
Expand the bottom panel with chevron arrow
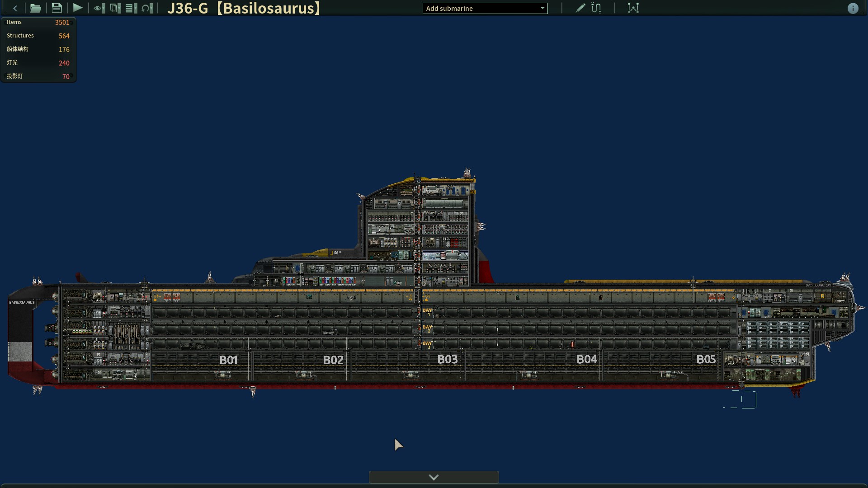coord(434,477)
